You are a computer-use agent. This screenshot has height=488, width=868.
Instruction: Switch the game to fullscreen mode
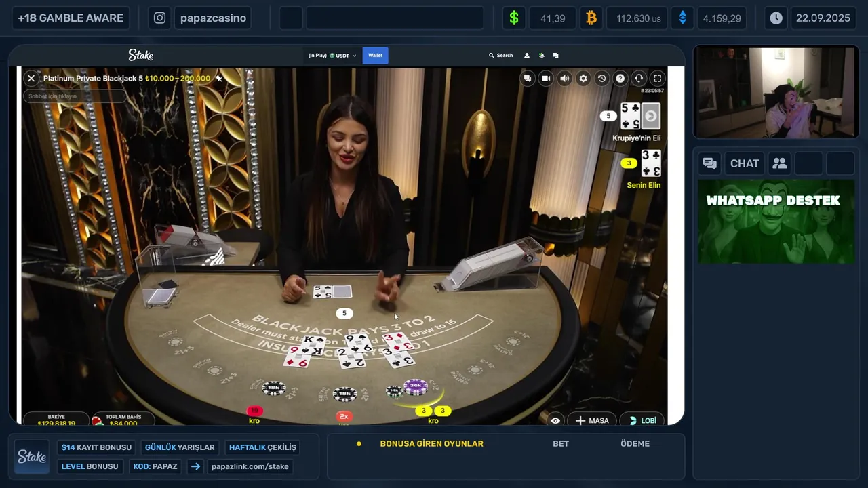coord(657,79)
